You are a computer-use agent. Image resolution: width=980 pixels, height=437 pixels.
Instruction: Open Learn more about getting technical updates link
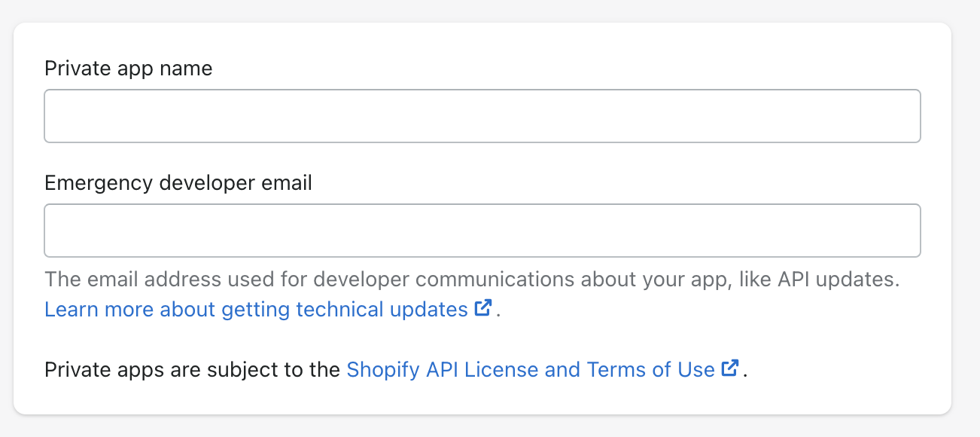(257, 309)
